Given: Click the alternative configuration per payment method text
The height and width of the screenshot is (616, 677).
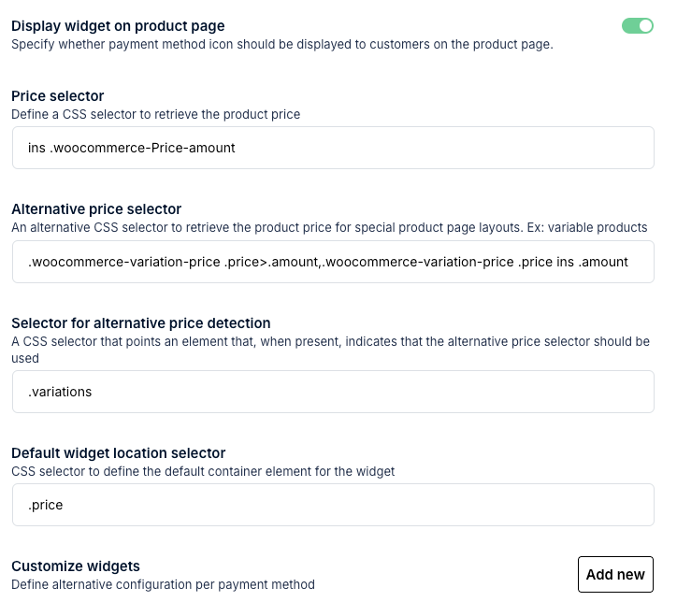Looking at the screenshot, I should [x=163, y=584].
